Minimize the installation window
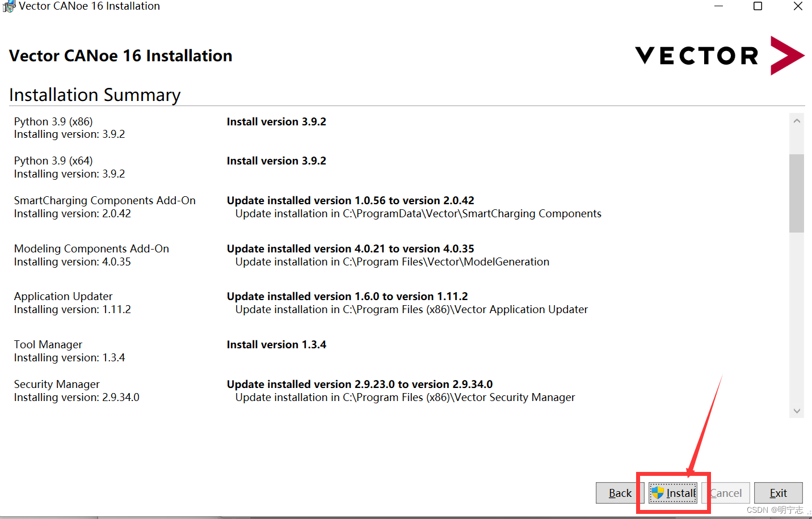This screenshot has width=812, height=519. (x=718, y=6)
